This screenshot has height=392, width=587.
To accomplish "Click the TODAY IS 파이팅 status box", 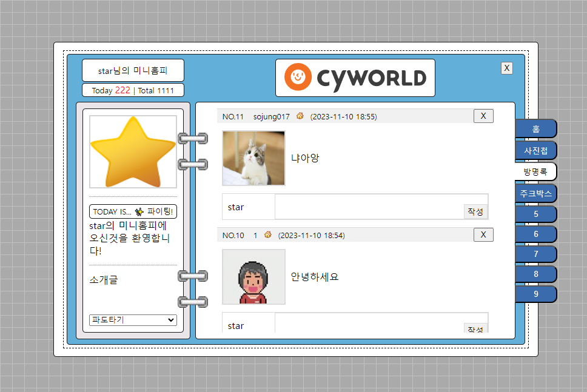I will (133, 211).
